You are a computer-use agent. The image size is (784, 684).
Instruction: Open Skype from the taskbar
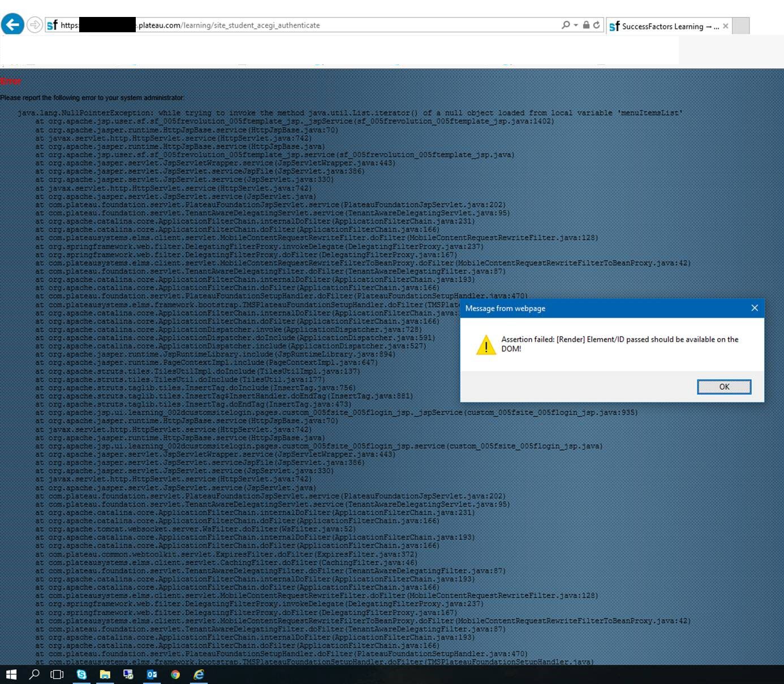pos(82,674)
